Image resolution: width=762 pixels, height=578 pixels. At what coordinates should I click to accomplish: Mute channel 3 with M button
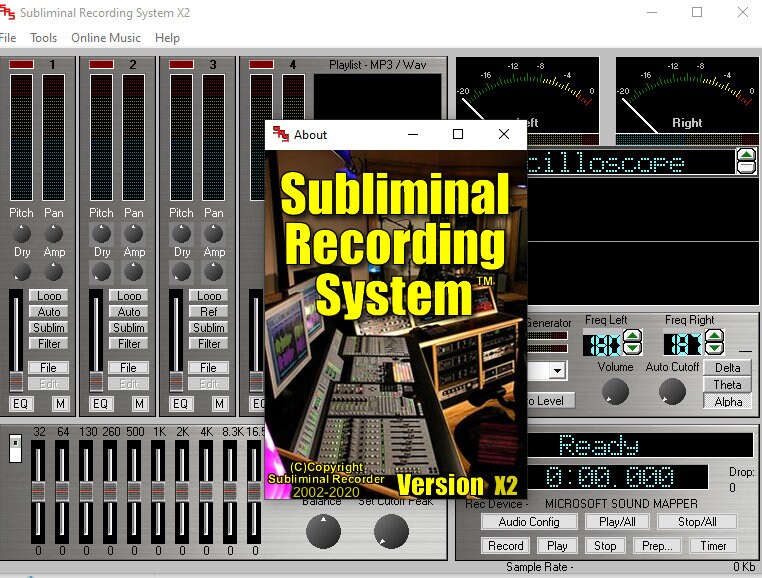point(220,403)
